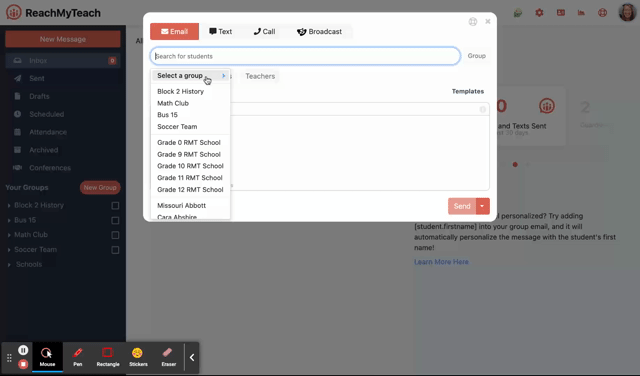Switch to the Email tab

174,31
